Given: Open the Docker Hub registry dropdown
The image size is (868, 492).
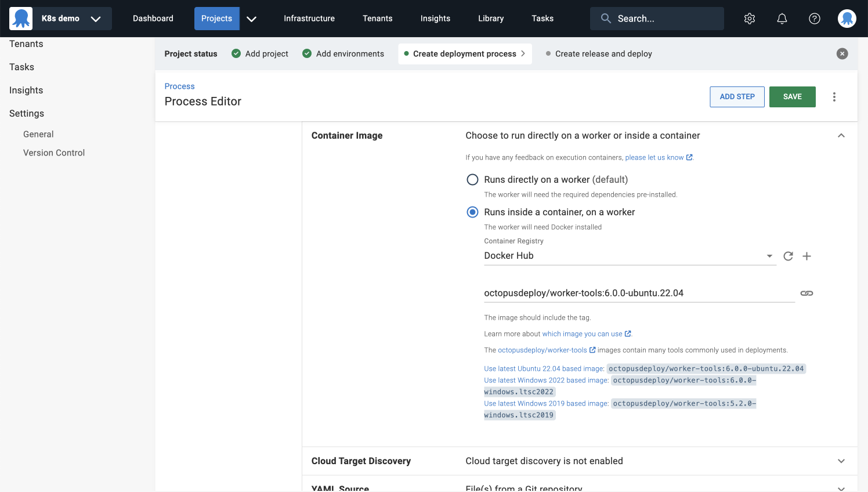Looking at the screenshot, I should pos(630,256).
